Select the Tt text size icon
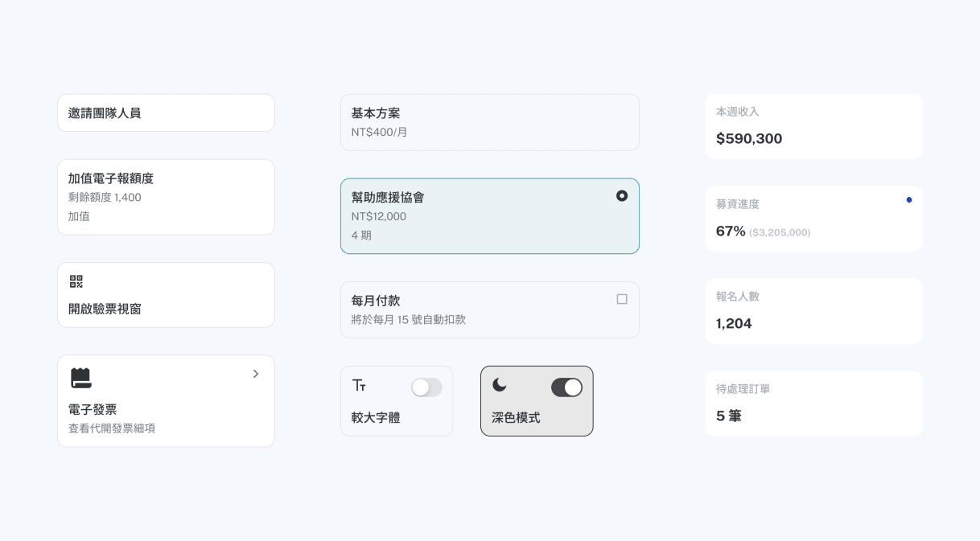 (x=360, y=387)
